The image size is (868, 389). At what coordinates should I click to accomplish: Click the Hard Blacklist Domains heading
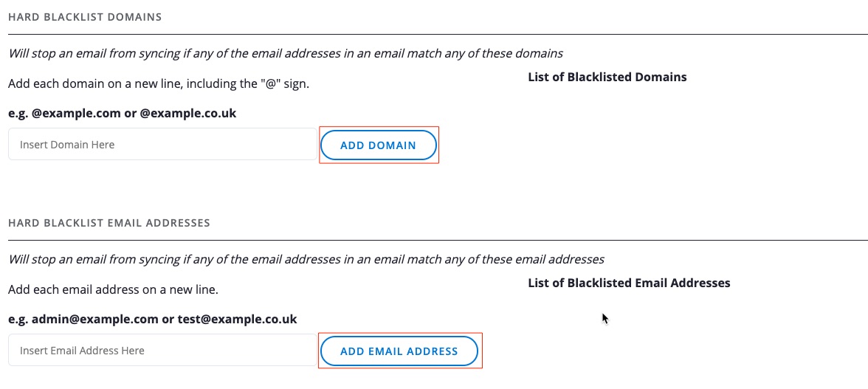coord(85,17)
